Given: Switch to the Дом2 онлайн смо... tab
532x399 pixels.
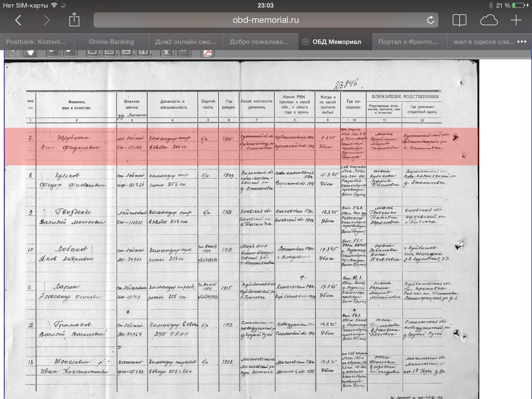Looking at the screenshot, I should point(185,42).
